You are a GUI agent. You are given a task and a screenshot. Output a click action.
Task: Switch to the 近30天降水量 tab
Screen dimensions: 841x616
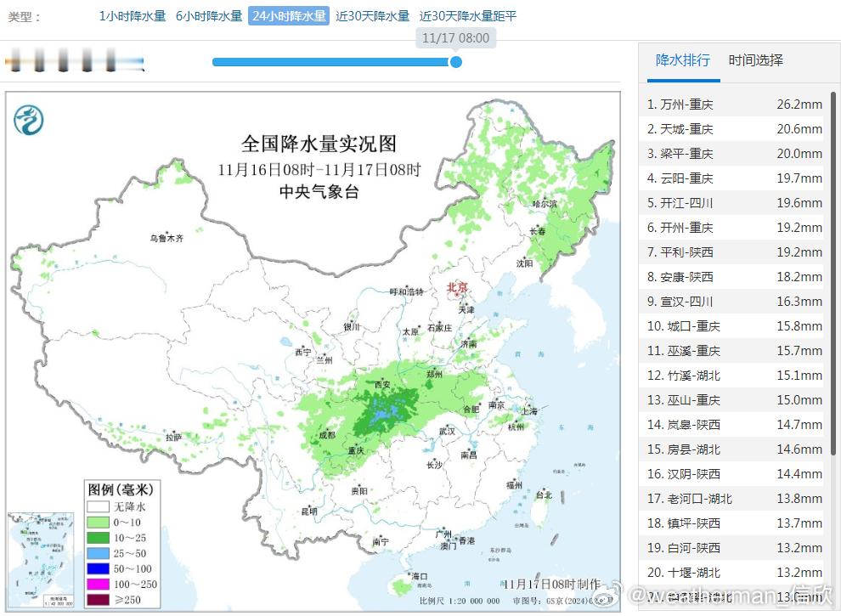[x=372, y=15]
